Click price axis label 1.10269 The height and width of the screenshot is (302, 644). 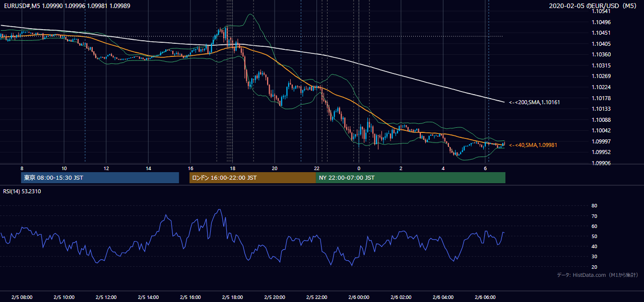[601, 76]
